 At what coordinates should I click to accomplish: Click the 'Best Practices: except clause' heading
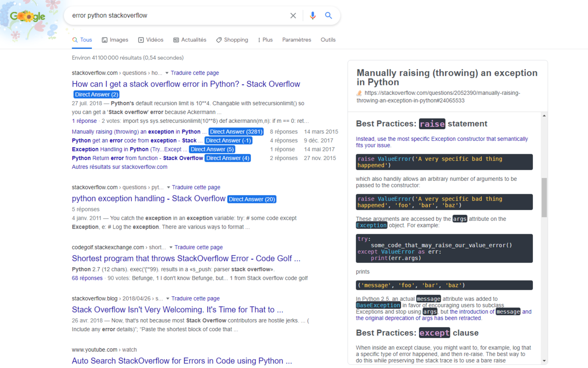[x=417, y=333]
